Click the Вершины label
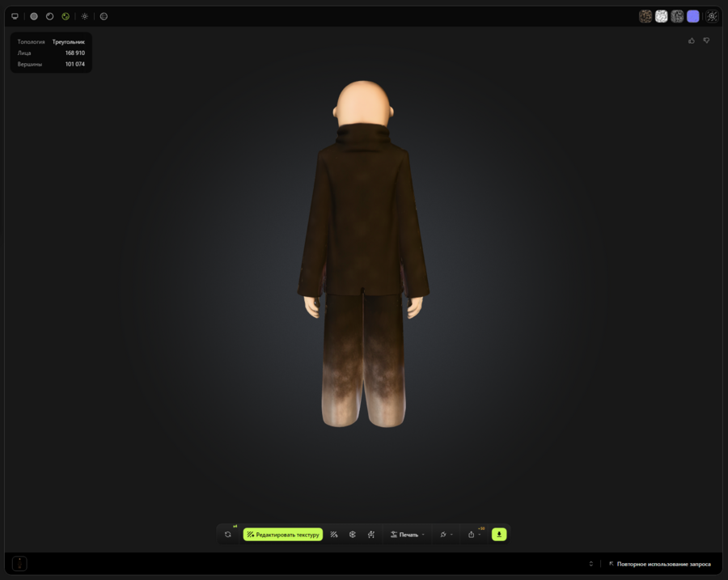The width and height of the screenshot is (728, 580). point(30,64)
